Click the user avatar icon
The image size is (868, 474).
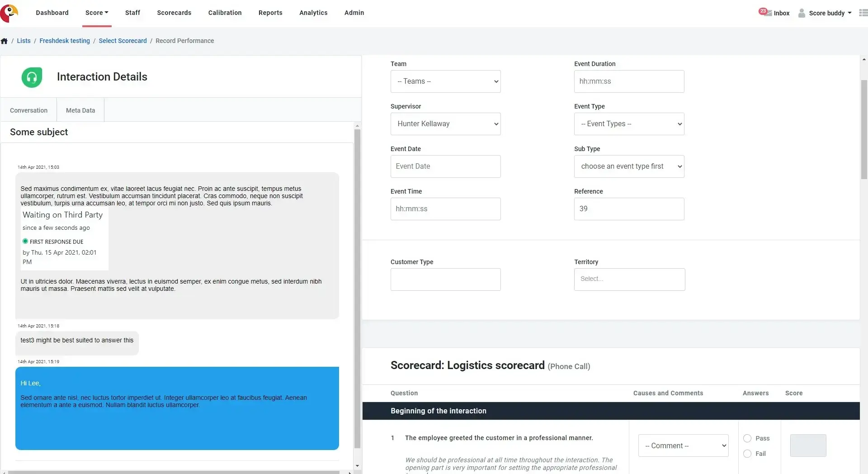click(802, 13)
